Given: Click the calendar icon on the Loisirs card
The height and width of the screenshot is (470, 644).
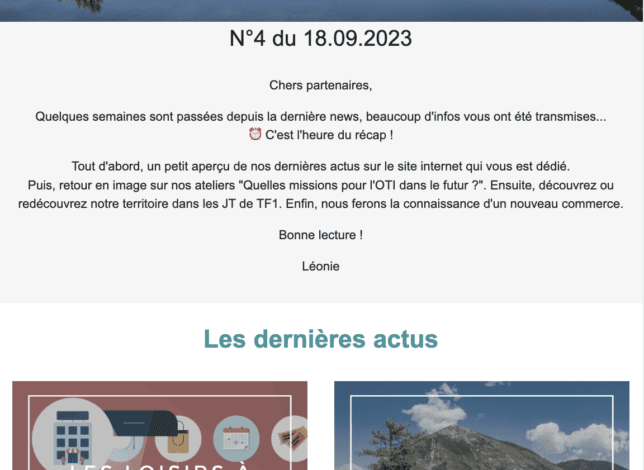Looking at the screenshot, I should [x=236, y=438].
